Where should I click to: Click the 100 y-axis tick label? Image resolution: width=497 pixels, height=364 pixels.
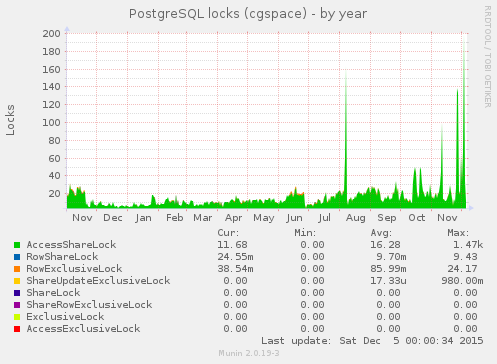(51, 123)
